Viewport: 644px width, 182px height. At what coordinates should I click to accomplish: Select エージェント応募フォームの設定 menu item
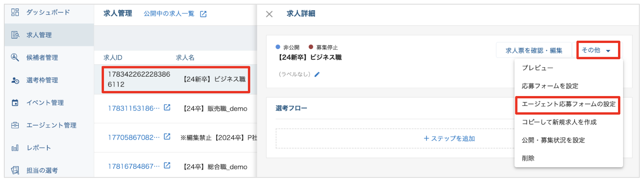(x=568, y=104)
